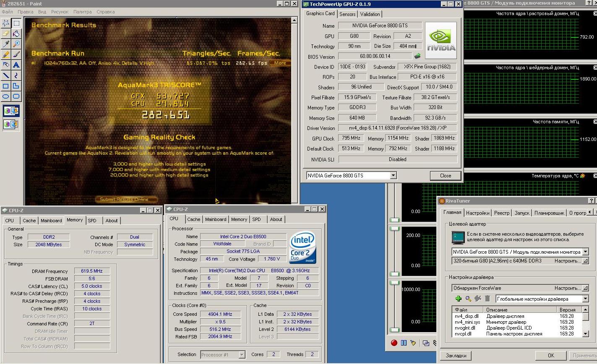Click the detach windows icon in monitor toolbar
Screen dimensions: 597x364
point(426,343)
